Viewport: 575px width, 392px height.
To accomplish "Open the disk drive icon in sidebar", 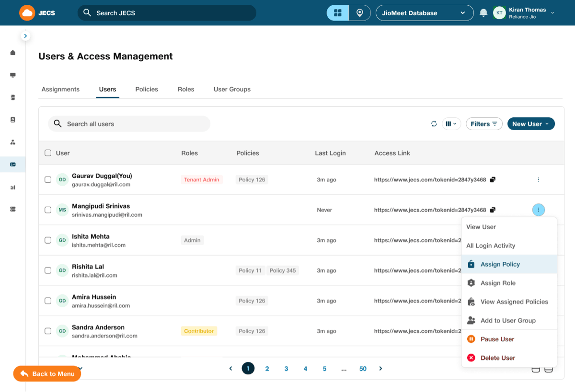I will click(13, 120).
